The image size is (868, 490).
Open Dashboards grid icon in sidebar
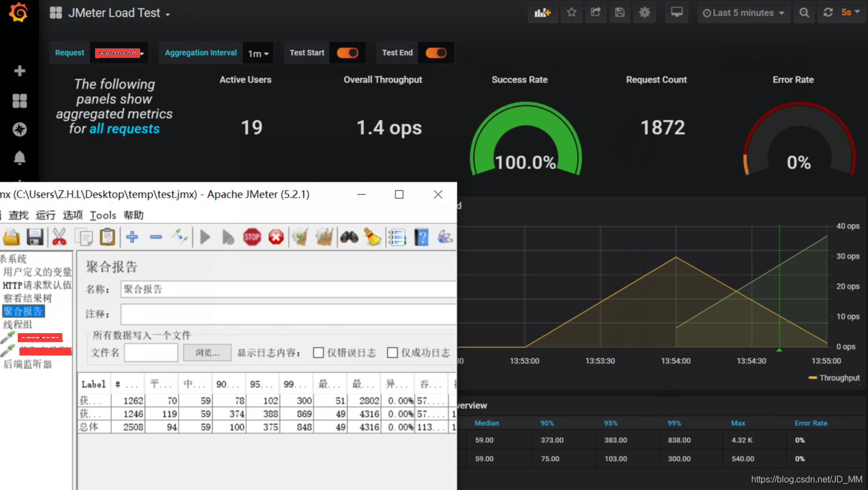point(19,101)
